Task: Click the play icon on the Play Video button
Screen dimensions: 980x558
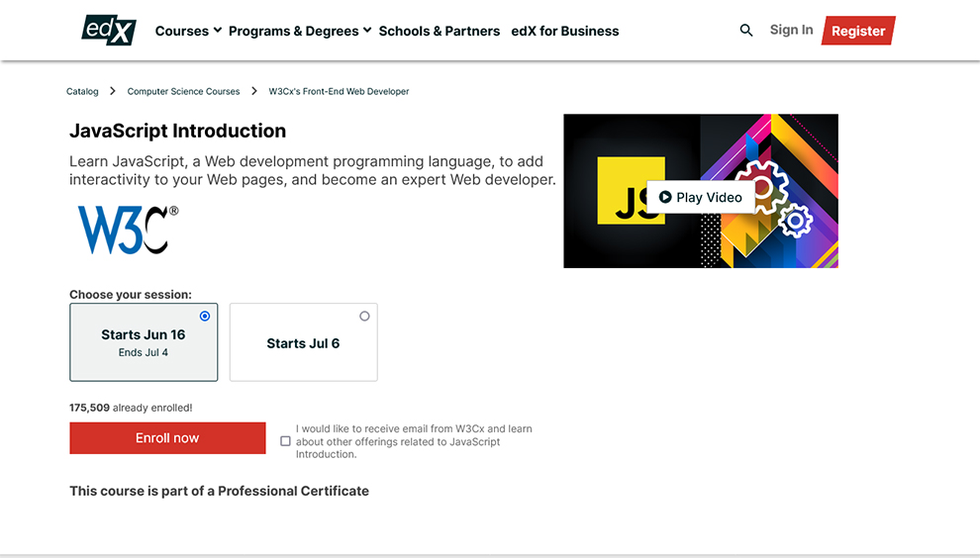Action: click(665, 197)
